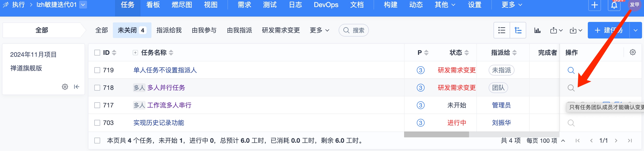This screenshot has height=151, width=644.
Task: Click the execution rocket icon in breadcrumb
Action: pyautogui.click(x=6, y=4)
